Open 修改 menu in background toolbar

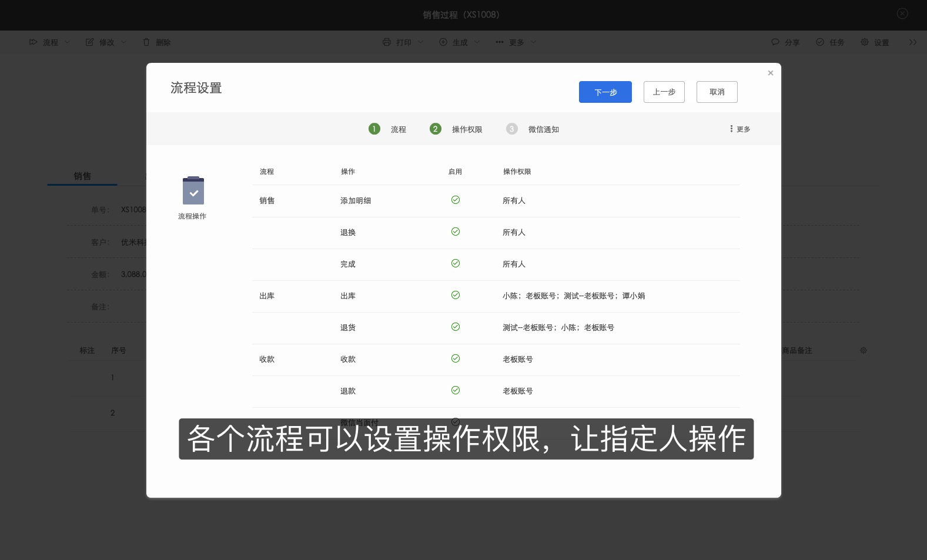[x=106, y=42]
